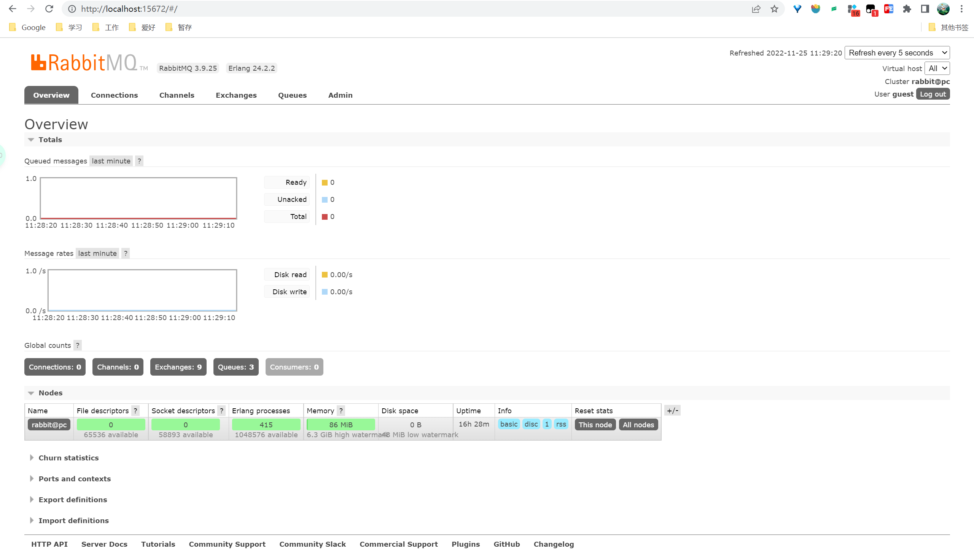
Task: Reload the page with refresh icon
Action: (x=49, y=9)
